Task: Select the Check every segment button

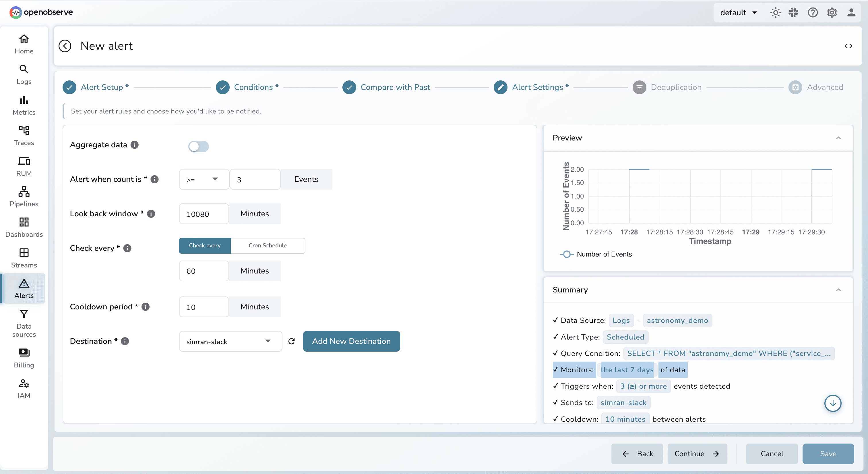Action: pyautogui.click(x=205, y=245)
